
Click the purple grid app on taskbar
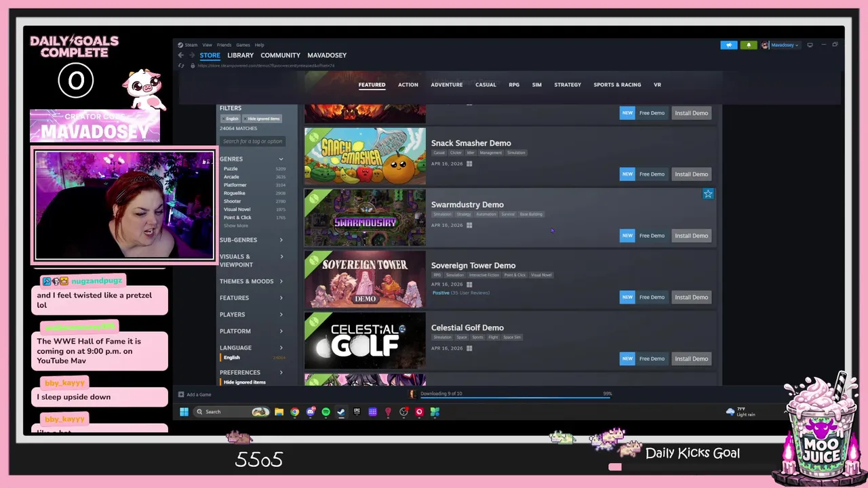[372, 411]
